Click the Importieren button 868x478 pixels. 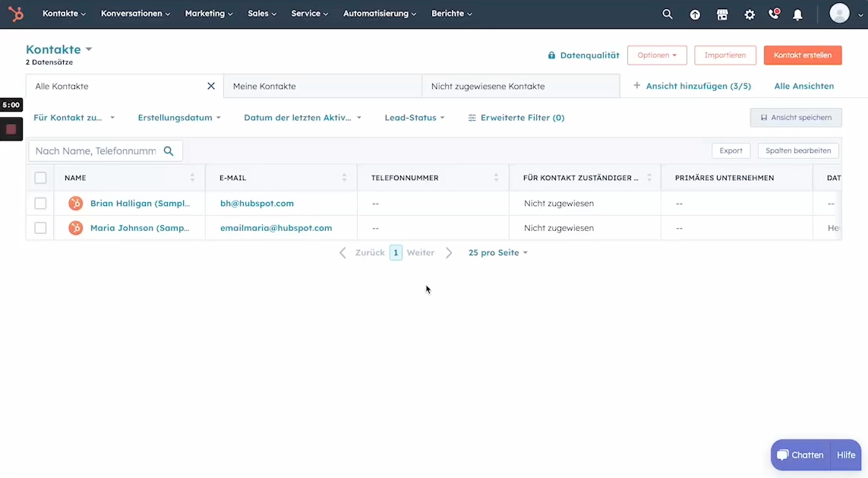pos(725,55)
